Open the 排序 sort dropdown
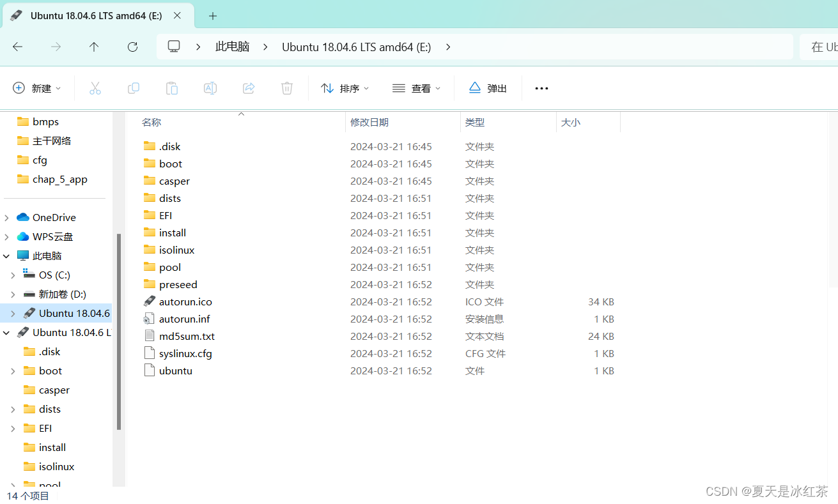The height and width of the screenshot is (504, 838). tap(345, 88)
